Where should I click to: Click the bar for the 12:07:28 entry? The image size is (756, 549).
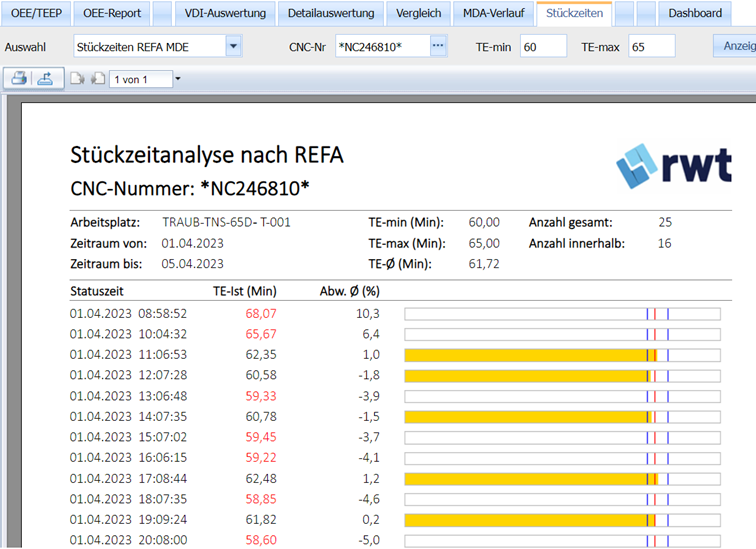562,376
